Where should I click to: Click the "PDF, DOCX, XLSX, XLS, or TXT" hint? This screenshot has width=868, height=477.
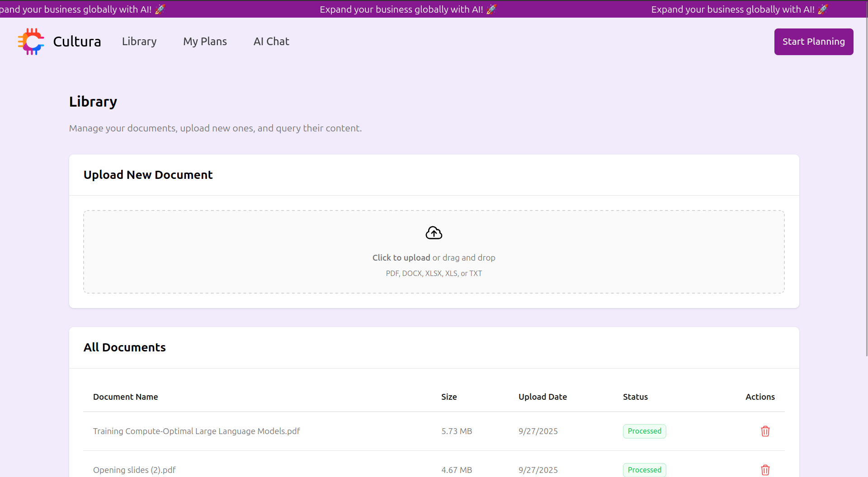[434, 273]
